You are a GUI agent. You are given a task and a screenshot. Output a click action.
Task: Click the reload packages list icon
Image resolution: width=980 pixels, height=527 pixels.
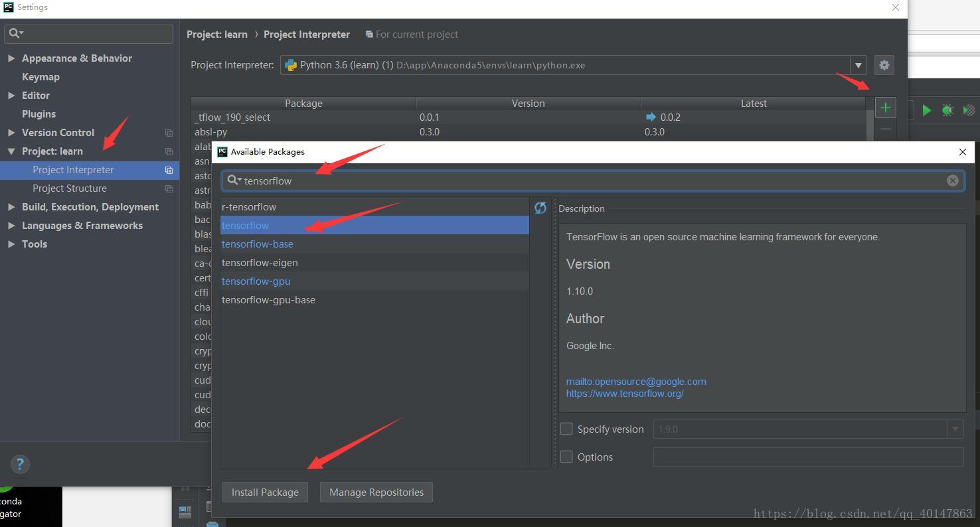[x=540, y=208]
